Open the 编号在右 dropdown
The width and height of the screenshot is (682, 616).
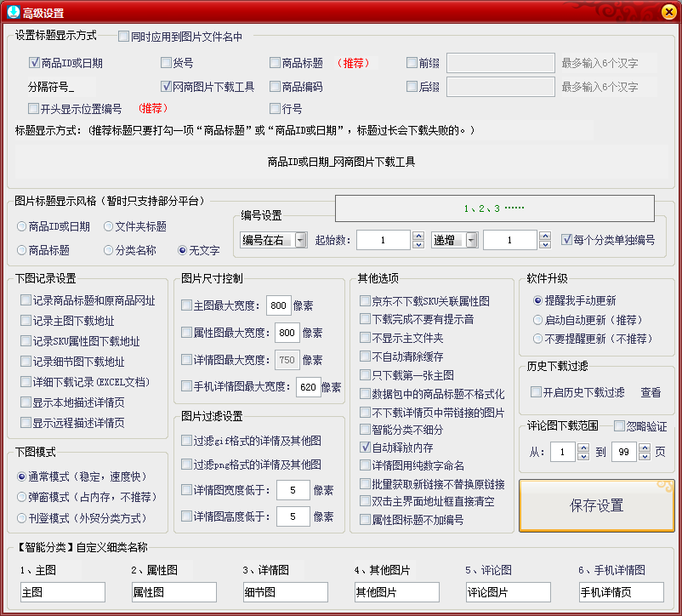tap(301, 240)
